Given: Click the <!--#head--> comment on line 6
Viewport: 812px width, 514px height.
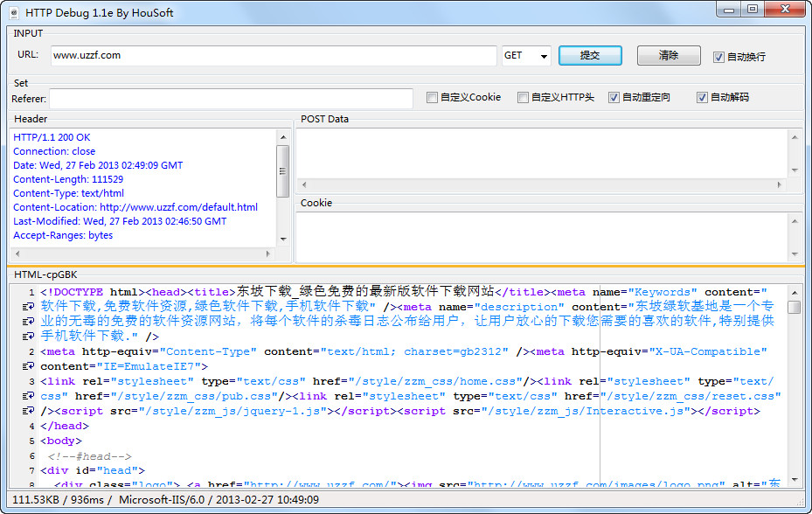Looking at the screenshot, I should tap(89, 456).
